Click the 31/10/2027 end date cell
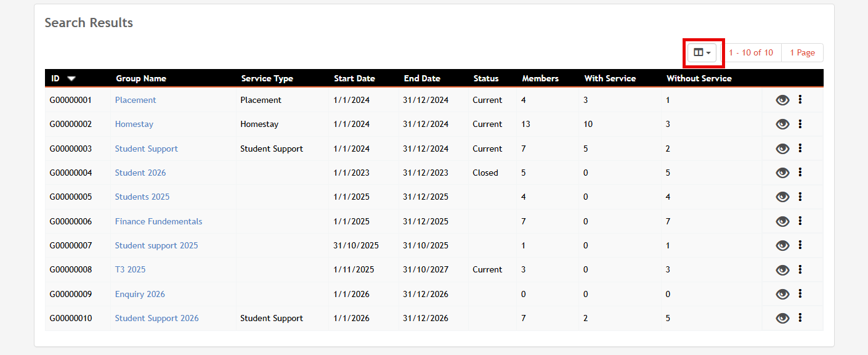The image size is (868, 355). [426, 269]
